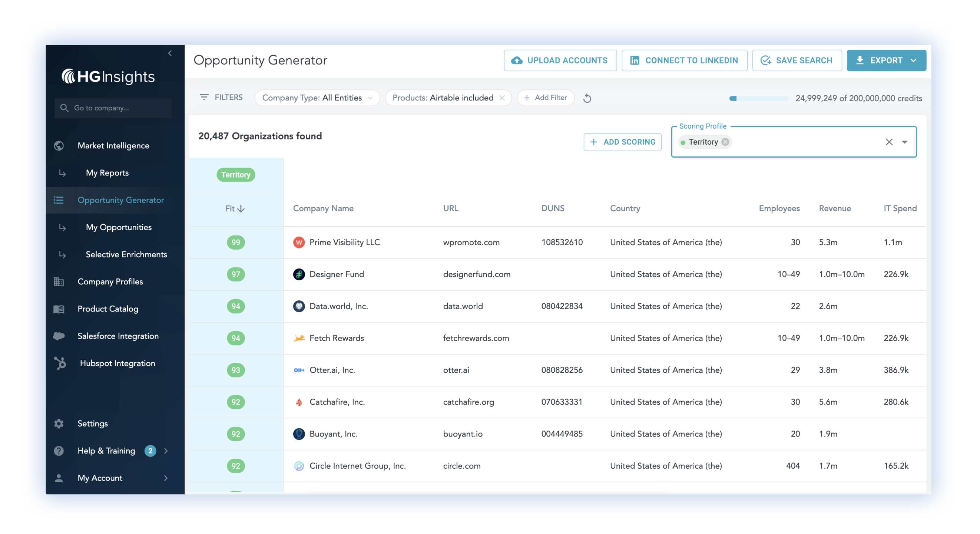Click the Circle Internet Group logo
This screenshot has height=534, width=980.
[299, 466]
